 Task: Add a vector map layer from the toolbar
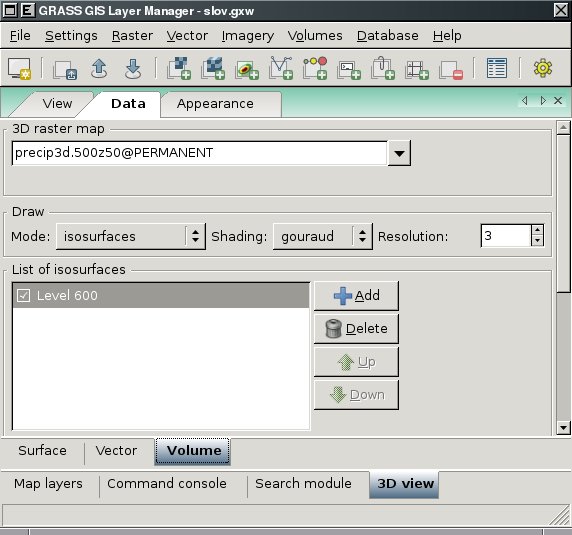coord(281,69)
